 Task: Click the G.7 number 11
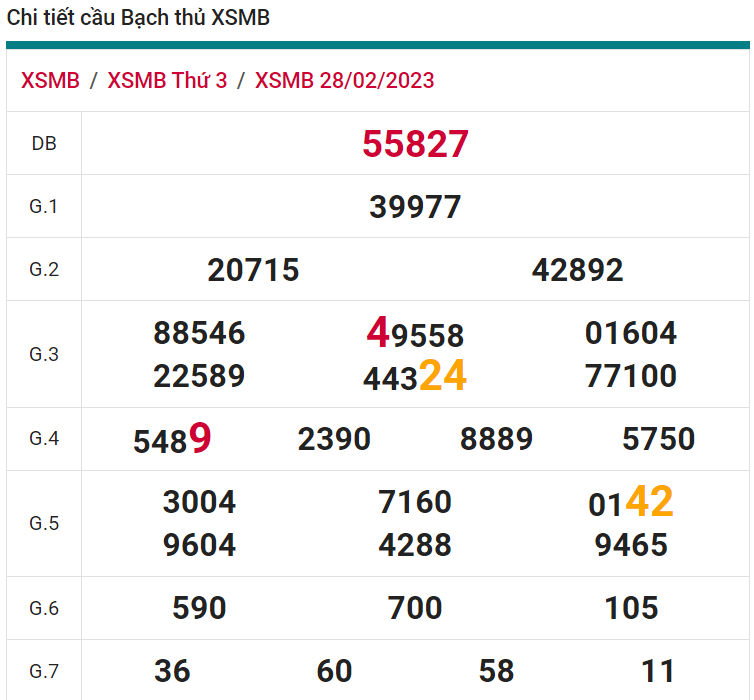(x=658, y=671)
